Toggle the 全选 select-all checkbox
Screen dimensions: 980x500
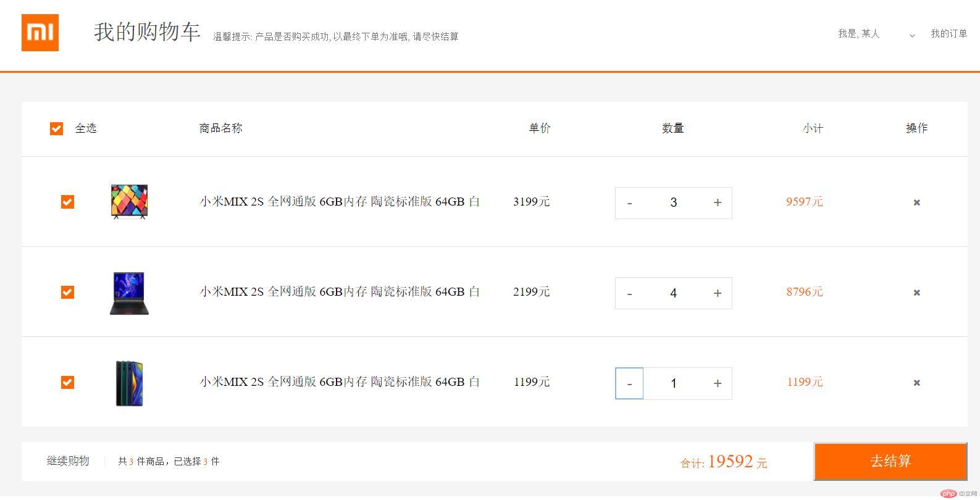pyautogui.click(x=56, y=128)
